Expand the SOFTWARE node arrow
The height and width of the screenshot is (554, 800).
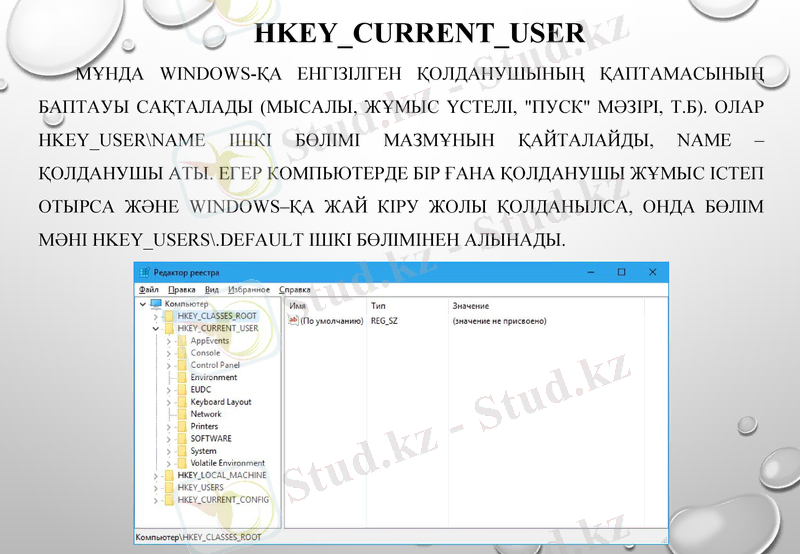(x=169, y=439)
